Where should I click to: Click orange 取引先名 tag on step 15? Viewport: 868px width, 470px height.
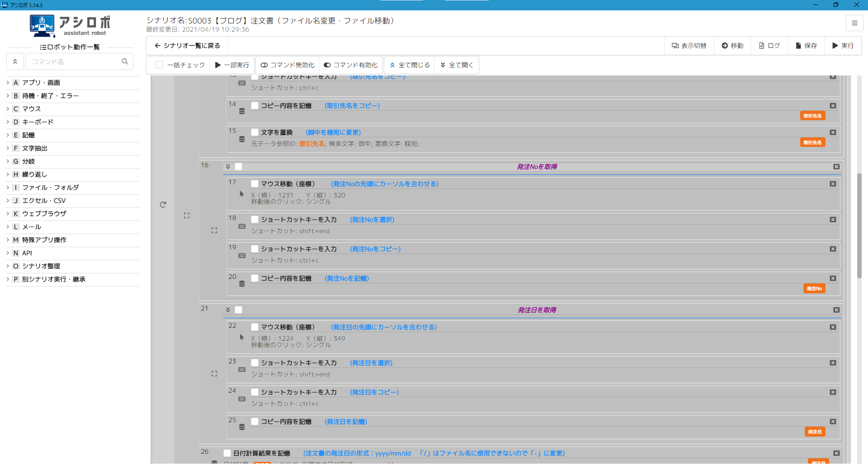[x=812, y=142]
